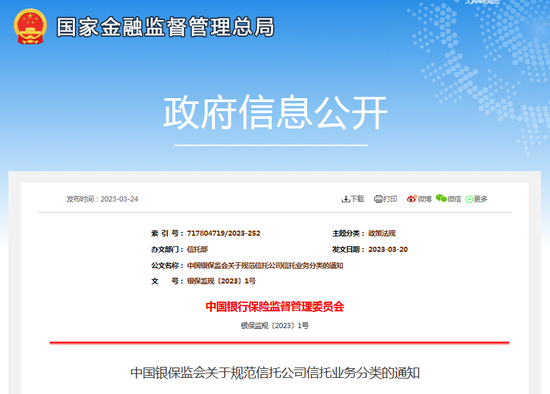Select issue date 2023-03-20
Screen dimensions: 550x394
point(388,249)
